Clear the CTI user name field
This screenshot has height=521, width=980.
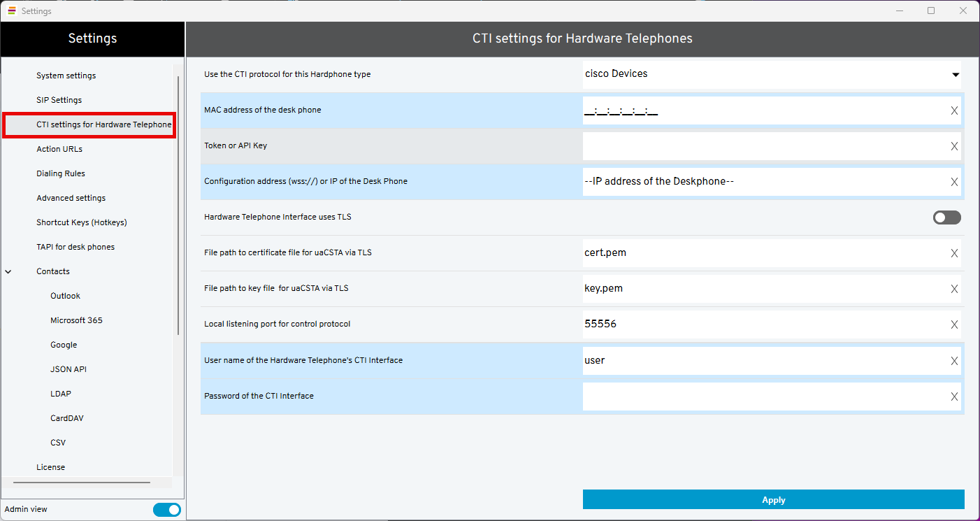click(954, 361)
